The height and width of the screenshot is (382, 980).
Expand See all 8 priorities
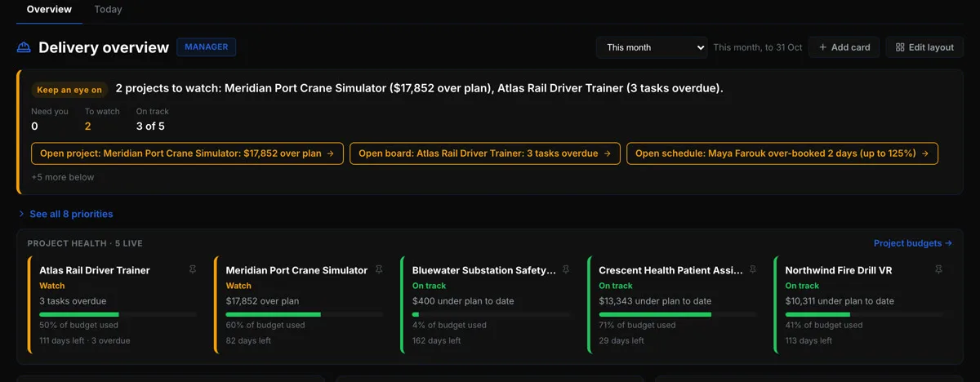pos(65,214)
